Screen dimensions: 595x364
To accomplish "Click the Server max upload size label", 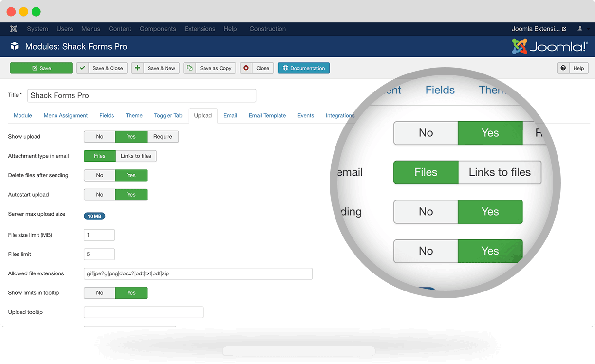I will point(37,214).
